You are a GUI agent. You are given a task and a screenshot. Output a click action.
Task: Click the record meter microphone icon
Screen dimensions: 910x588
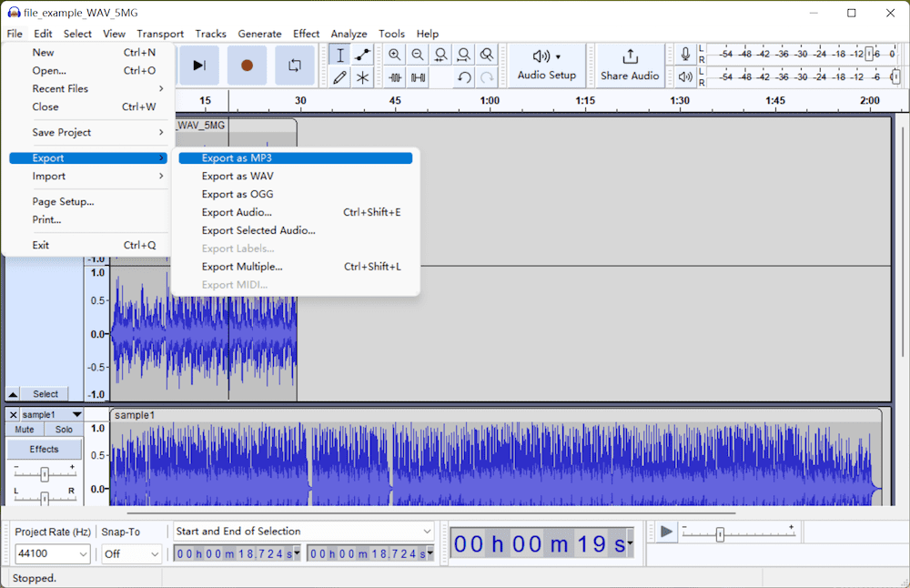(685, 55)
